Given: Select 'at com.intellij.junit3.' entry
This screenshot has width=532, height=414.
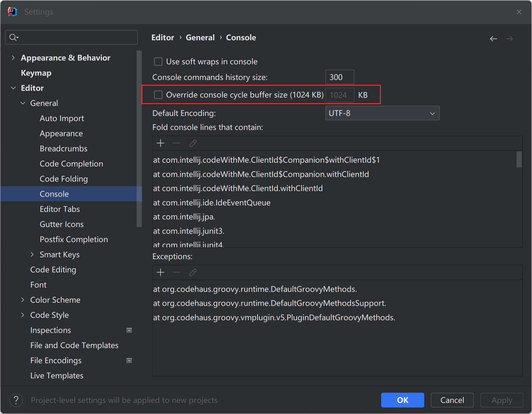Looking at the screenshot, I should coord(189,231).
